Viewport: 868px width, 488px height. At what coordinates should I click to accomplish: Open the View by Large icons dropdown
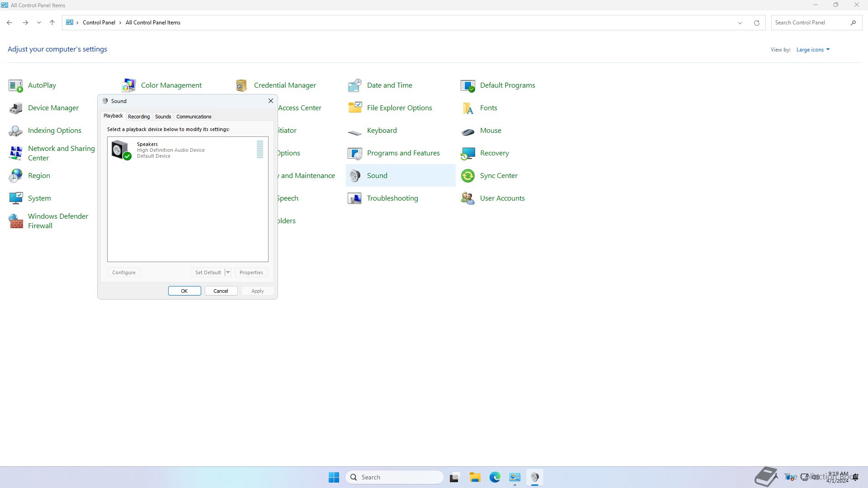click(813, 50)
